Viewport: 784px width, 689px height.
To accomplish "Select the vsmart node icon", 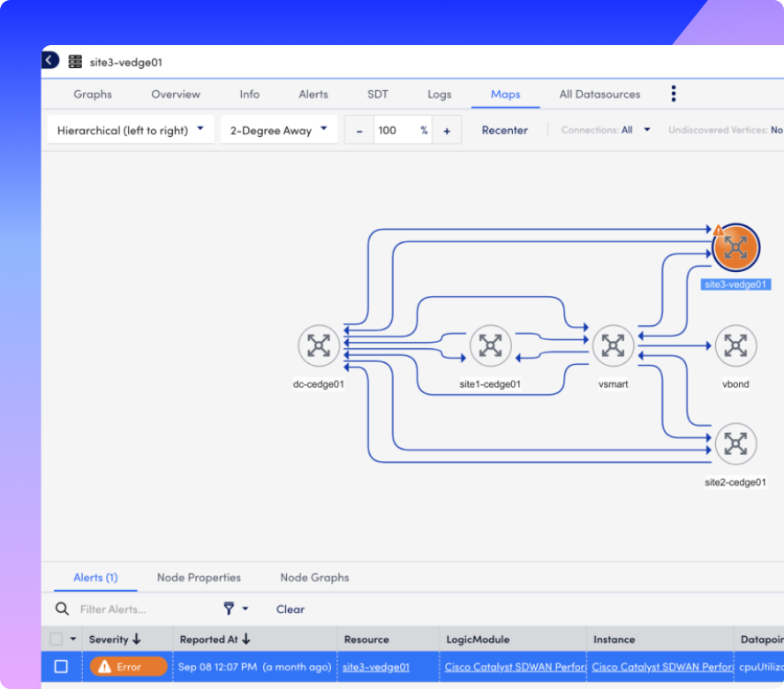I will pyautogui.click(x=613, y=345).
